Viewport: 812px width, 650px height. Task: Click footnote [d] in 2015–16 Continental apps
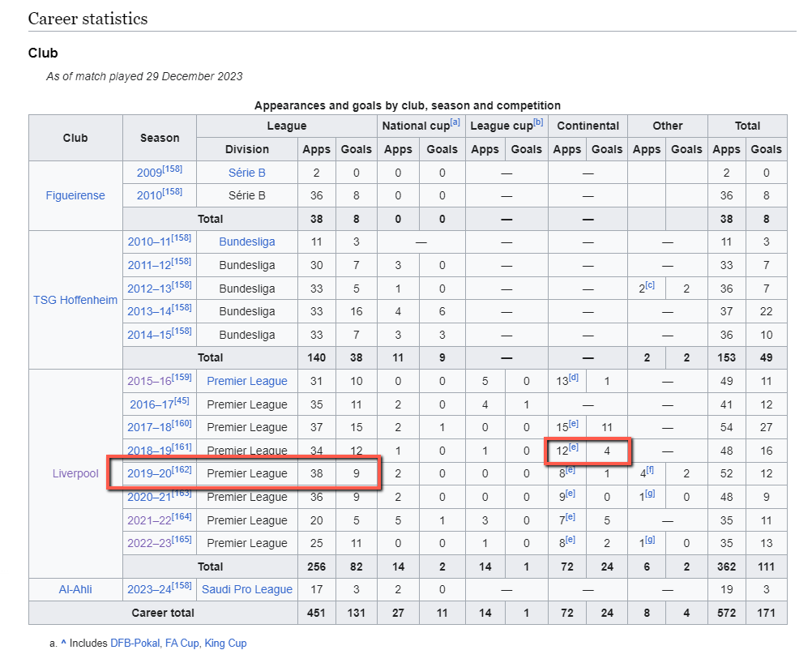click(574, 378)
